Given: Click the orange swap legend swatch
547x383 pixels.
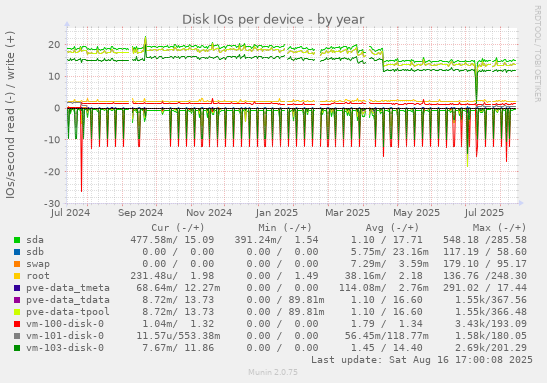Looking at the screenshot, I should tap(17, 264).
